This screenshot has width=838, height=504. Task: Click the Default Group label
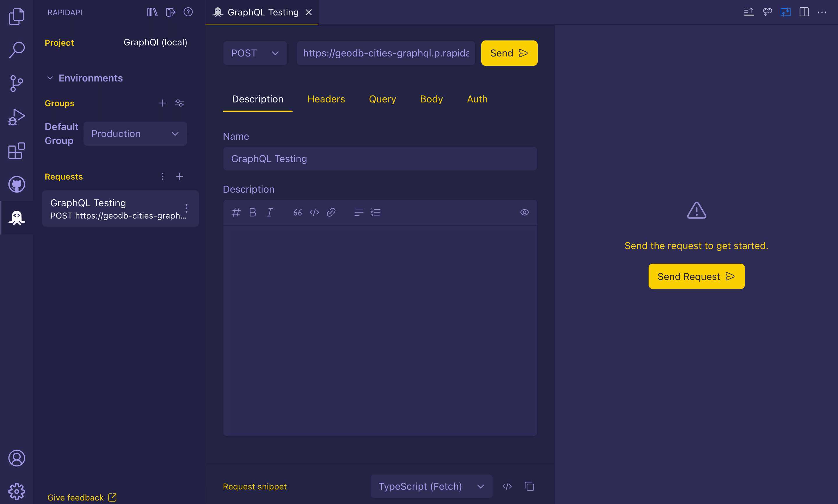(x=61, y=134)
